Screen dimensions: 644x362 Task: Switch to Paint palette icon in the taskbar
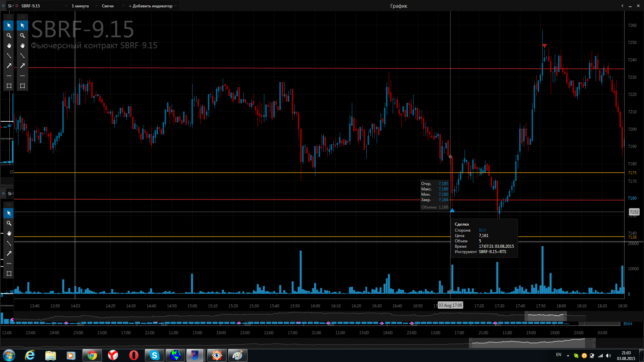pyautogui.click(x=237, y=355)
